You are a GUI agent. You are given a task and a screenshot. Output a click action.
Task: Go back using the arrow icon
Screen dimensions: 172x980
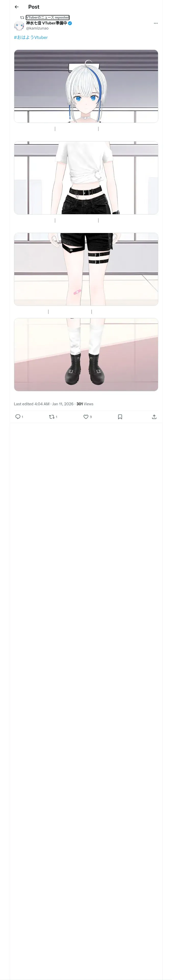(x=16, y=7)
